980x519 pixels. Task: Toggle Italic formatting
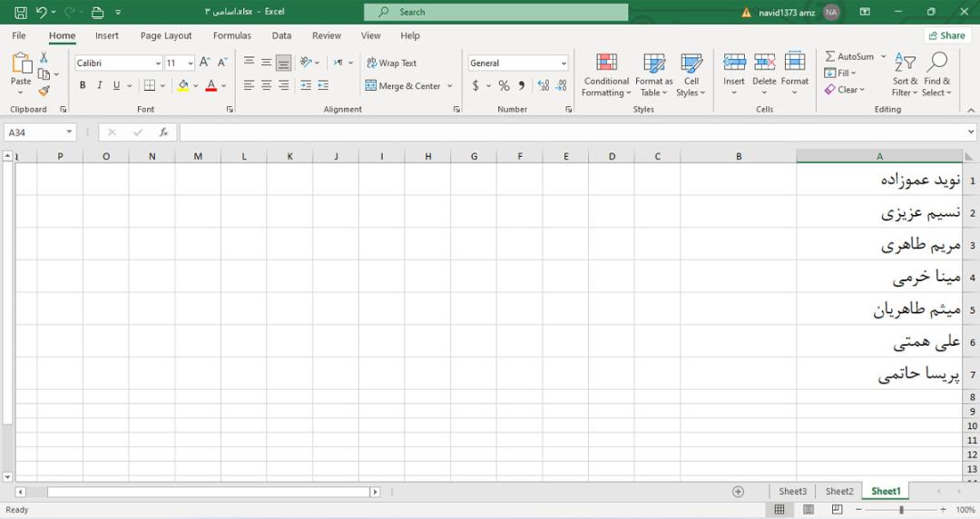pyautogui.click(x=100, y=85)
